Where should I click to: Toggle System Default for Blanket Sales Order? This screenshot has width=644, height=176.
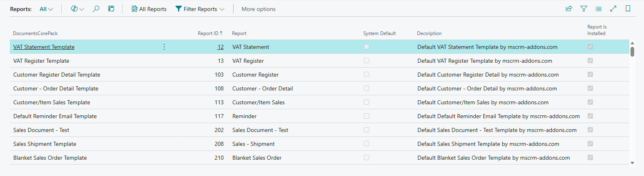[x=366, y=158]
